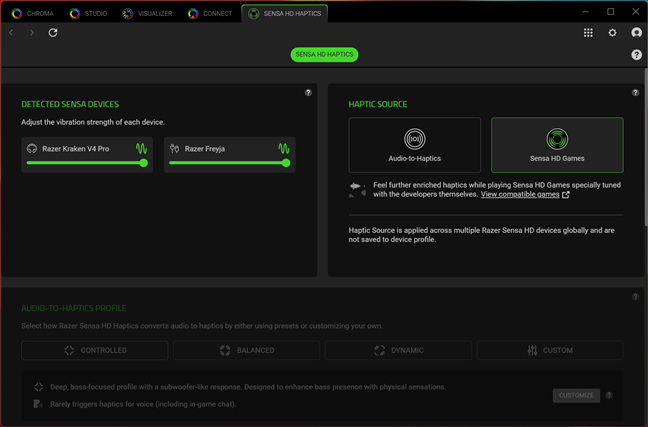Image resolution: width=648 pixels, height=427 pixels.
Task: Maximize the Razer window
Action: [x=610, y=12]
